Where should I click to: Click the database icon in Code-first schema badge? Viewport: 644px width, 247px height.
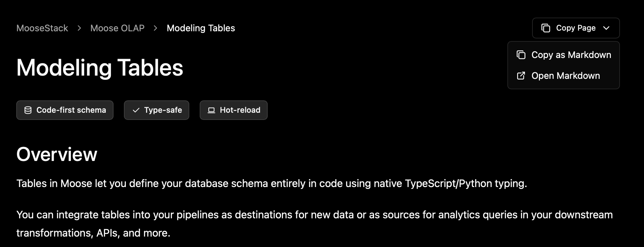(x=28, y=110)
